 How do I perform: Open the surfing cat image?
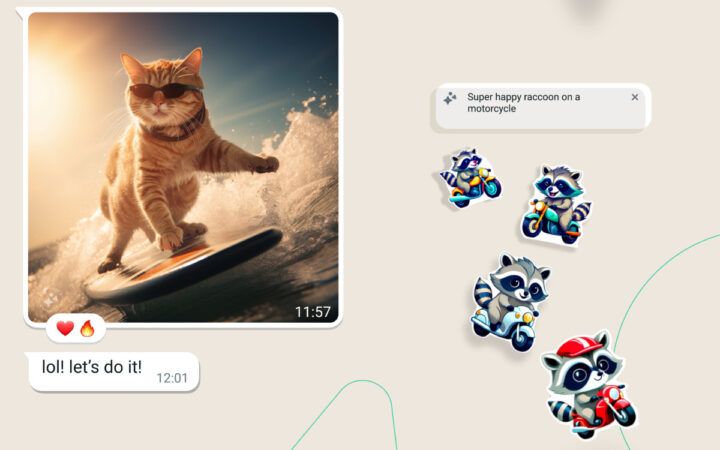[x=180, y=170]
